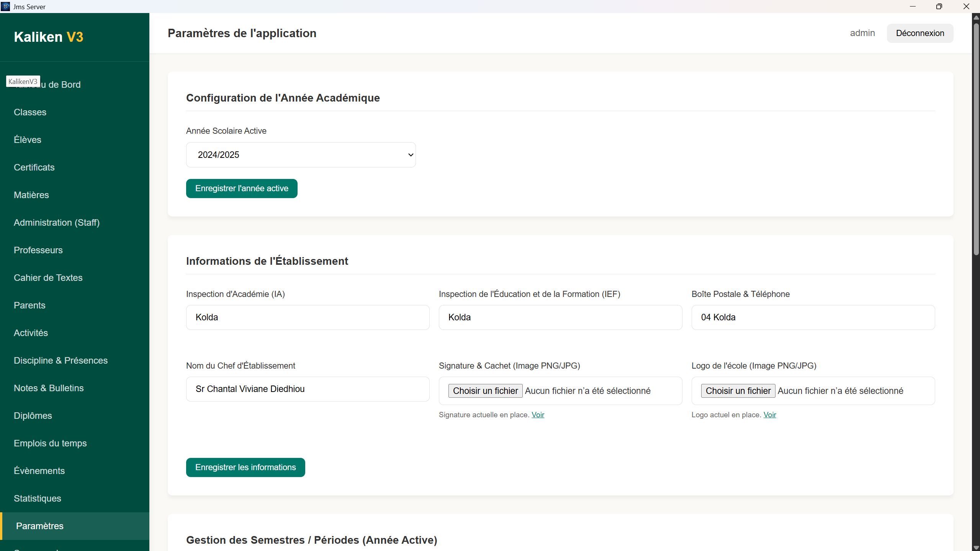Choose a file for Signature & Cachet

(485, 391)
